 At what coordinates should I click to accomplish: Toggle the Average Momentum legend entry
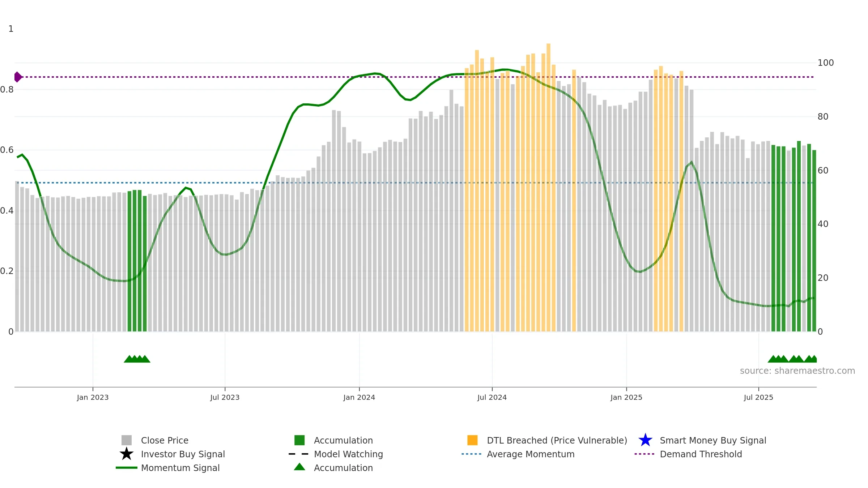pyautogui.click(x=531, y=454)
